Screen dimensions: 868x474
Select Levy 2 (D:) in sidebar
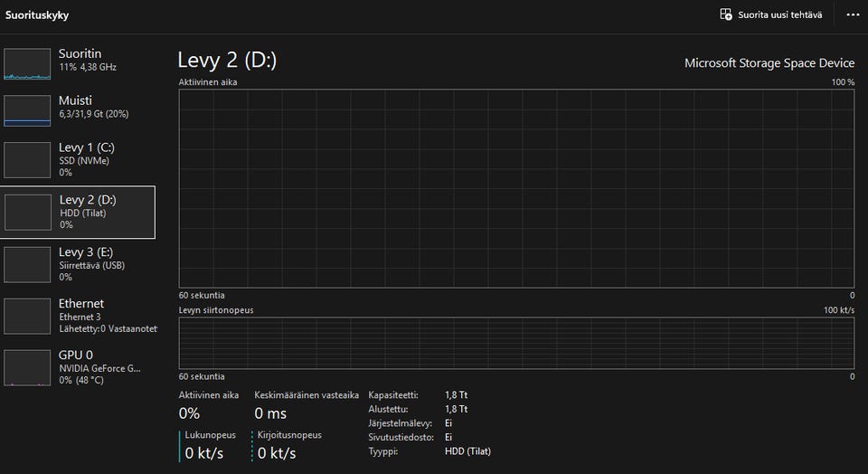(78, 212)
